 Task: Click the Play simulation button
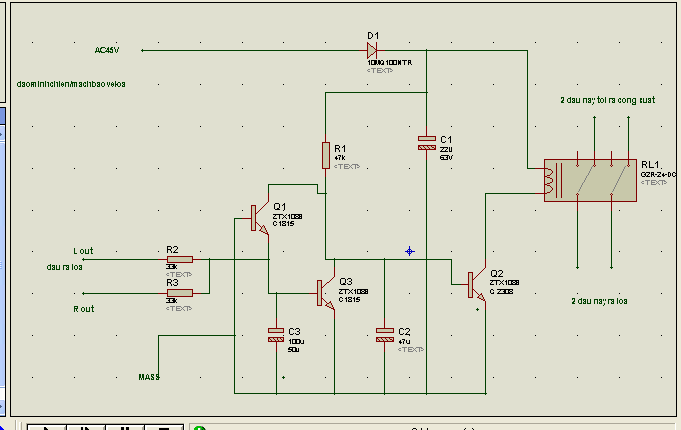pos(46,427)
